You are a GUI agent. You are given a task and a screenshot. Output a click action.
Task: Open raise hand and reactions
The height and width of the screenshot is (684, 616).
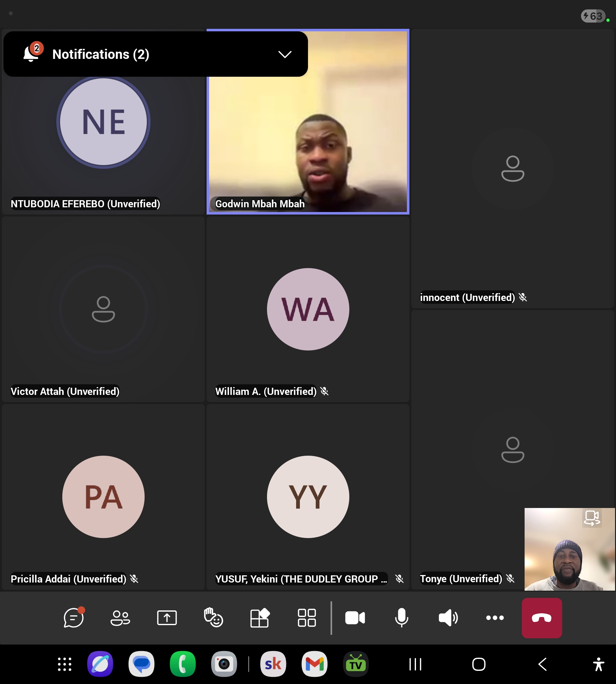coord(213,618)
